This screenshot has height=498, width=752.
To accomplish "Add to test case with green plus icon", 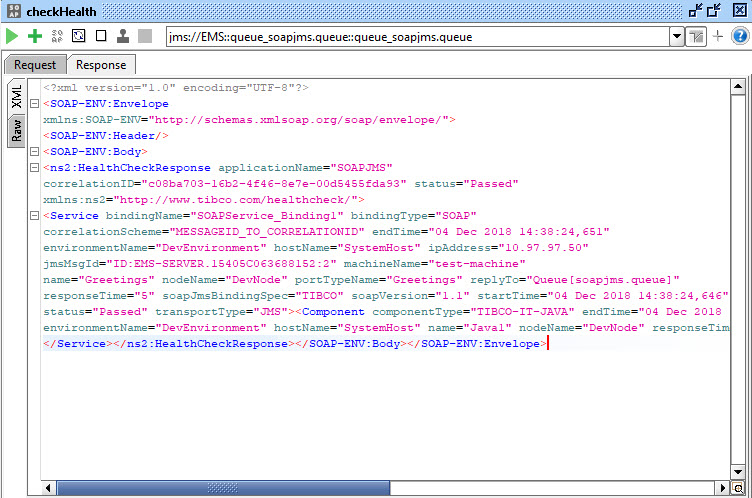I will 35,36.
